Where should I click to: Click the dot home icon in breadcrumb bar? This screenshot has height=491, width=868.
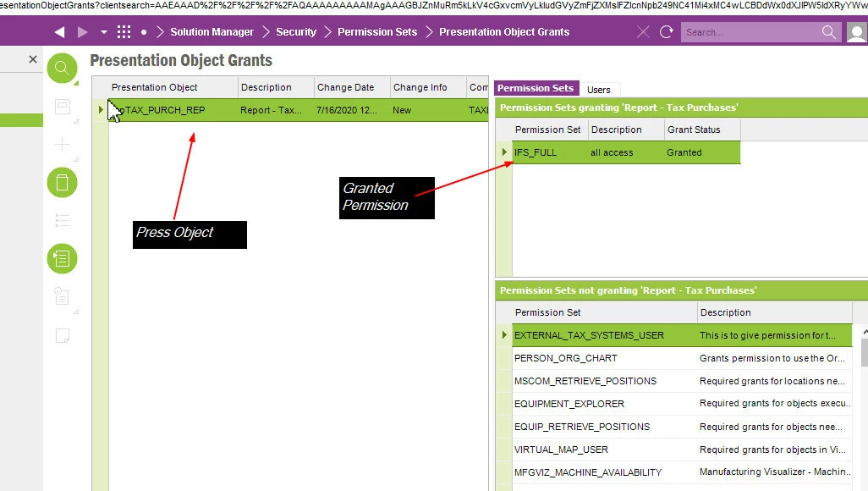144,32
